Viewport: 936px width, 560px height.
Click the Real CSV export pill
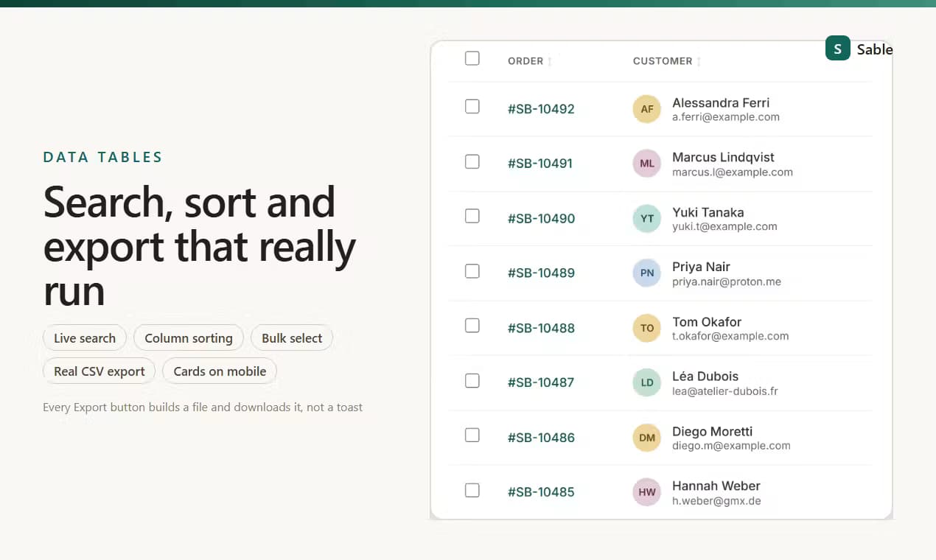pyautogui.click(x=99, y=371)
